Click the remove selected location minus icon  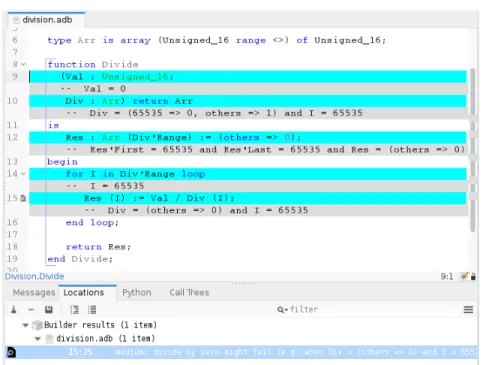[31, 310]
